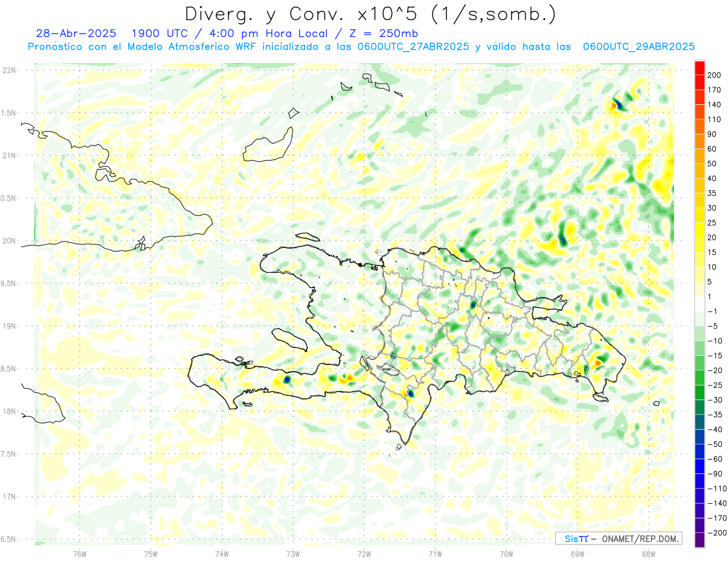Screen dimensions: 728x562
Task: Click the 17N latitude label
Action: pyautogui.click(x=8, y=497)
